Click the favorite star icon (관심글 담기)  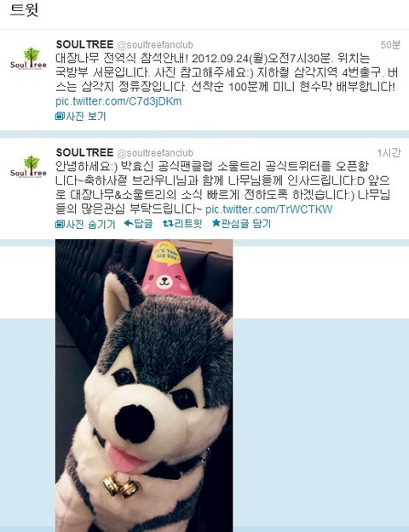click(x=216, y=223)
